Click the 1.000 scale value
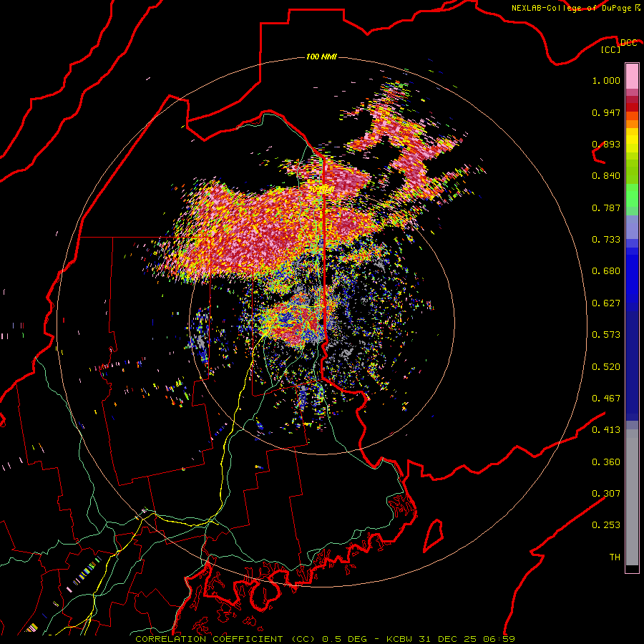 click(x=606, y=80)
